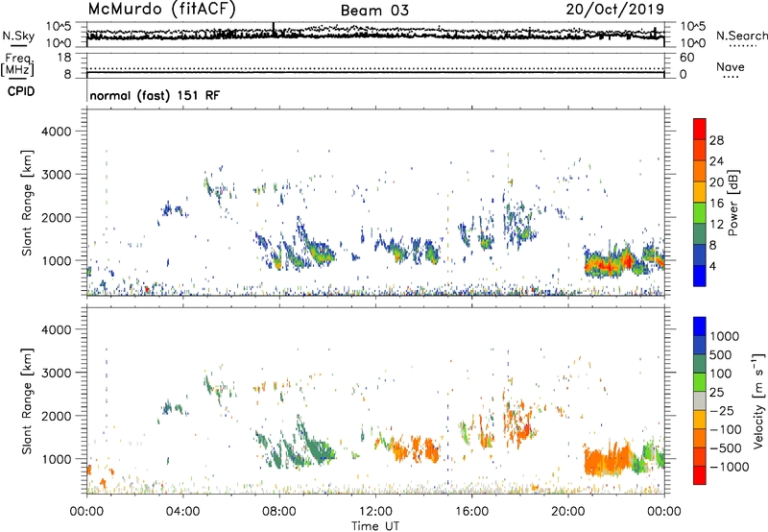Pick the light green 12-16 dB power segment
The height and width of the screenshot is (532, 768).
(x=700, y=212)
